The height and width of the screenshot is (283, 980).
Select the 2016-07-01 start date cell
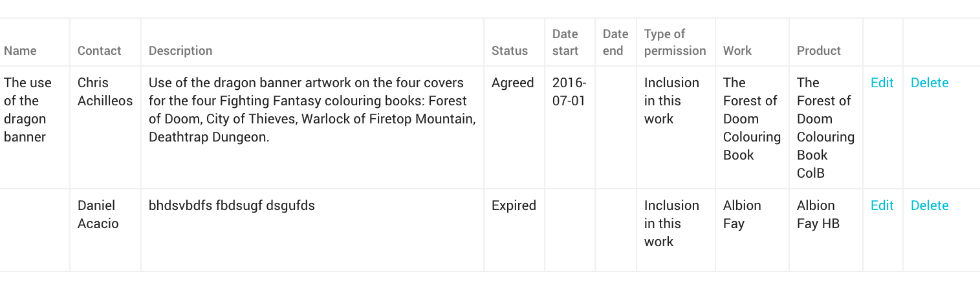coord(569,92)
